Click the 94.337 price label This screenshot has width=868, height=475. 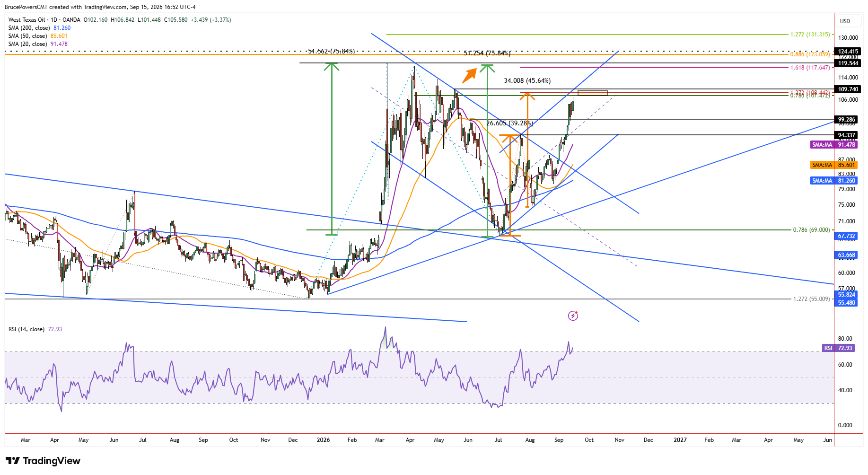pos(846,135)
